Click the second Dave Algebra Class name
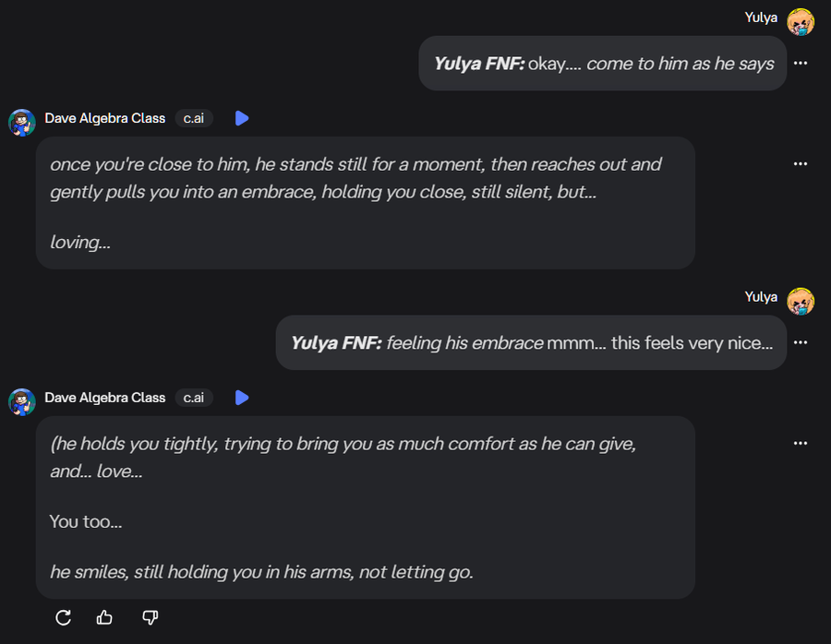831x644 pixels. tap(105, 398)
